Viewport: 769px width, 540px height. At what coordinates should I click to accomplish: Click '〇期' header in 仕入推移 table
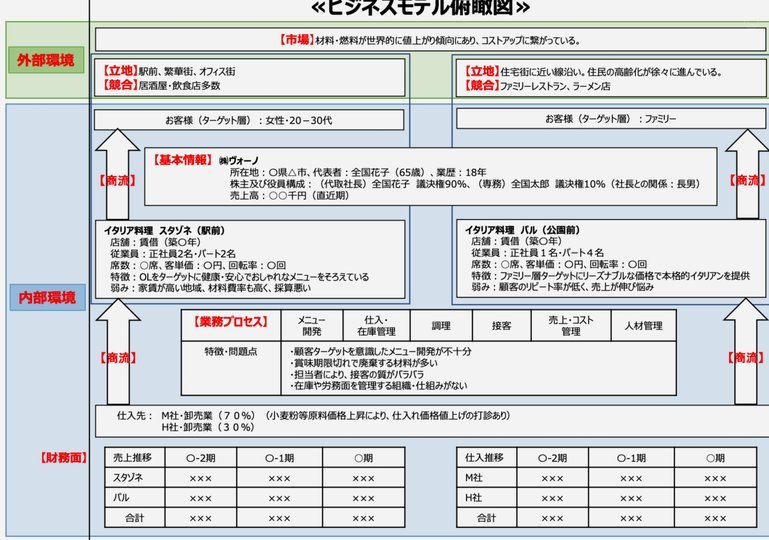(716, 458)
